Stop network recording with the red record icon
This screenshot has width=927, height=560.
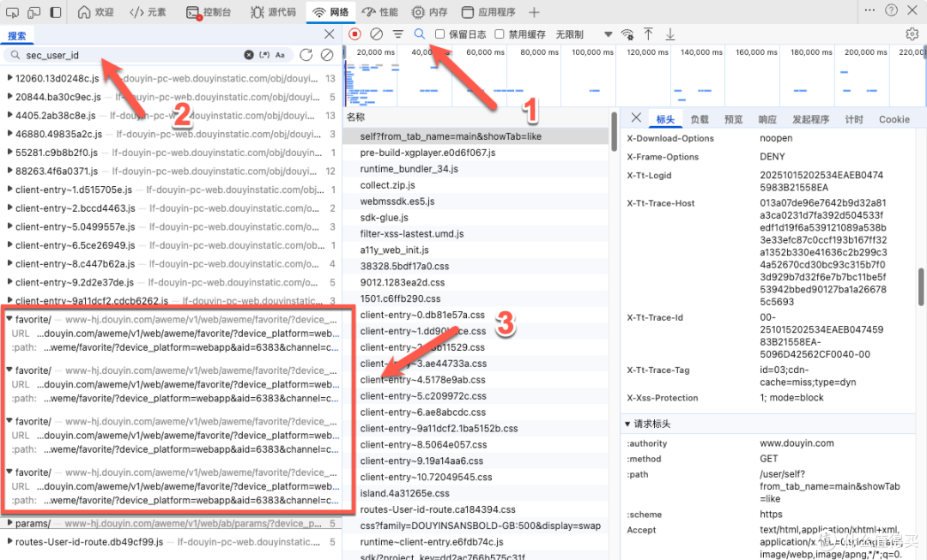354,33
